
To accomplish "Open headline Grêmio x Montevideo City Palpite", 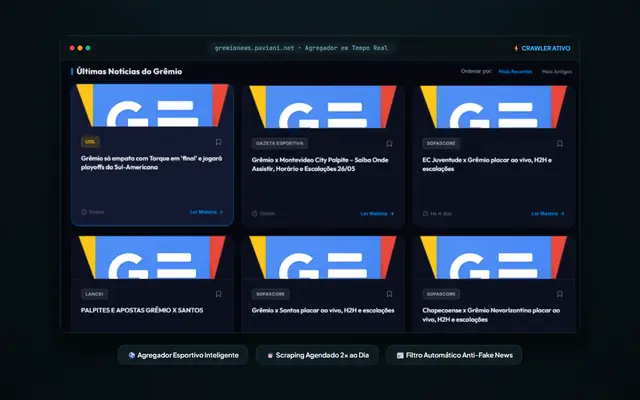I will pyautogui.click(x=320, y=164).
